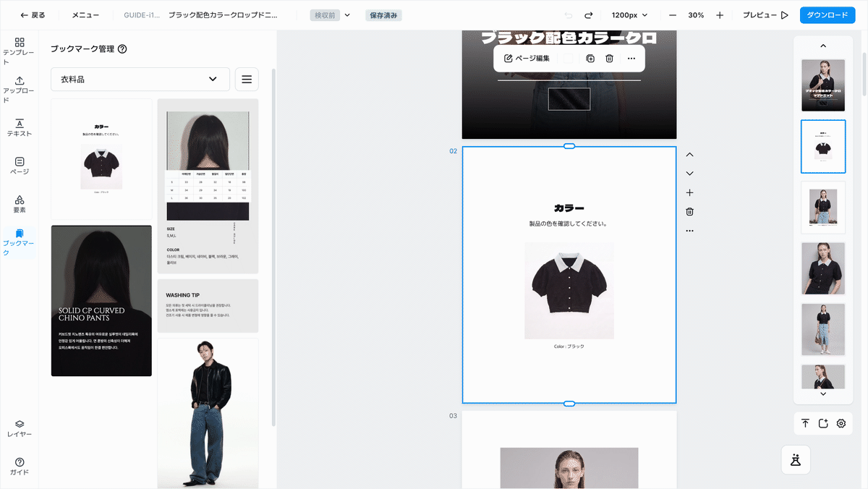
Task: Expand the 衣料品 category dropdown
Action: [140, 79]
